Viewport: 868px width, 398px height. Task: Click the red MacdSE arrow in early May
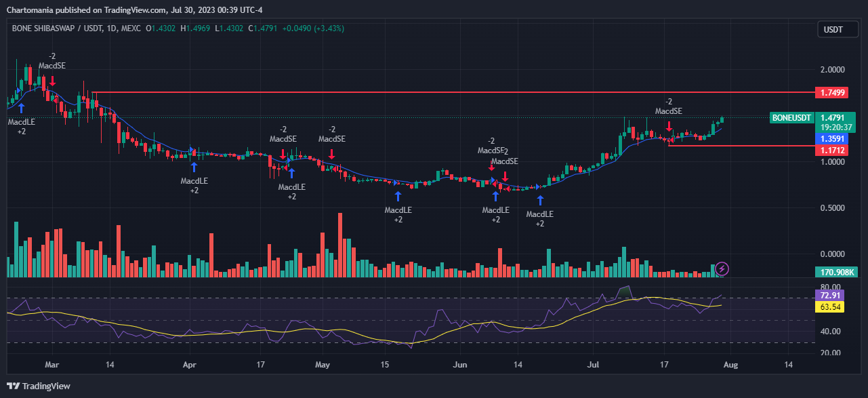(332, 154)
